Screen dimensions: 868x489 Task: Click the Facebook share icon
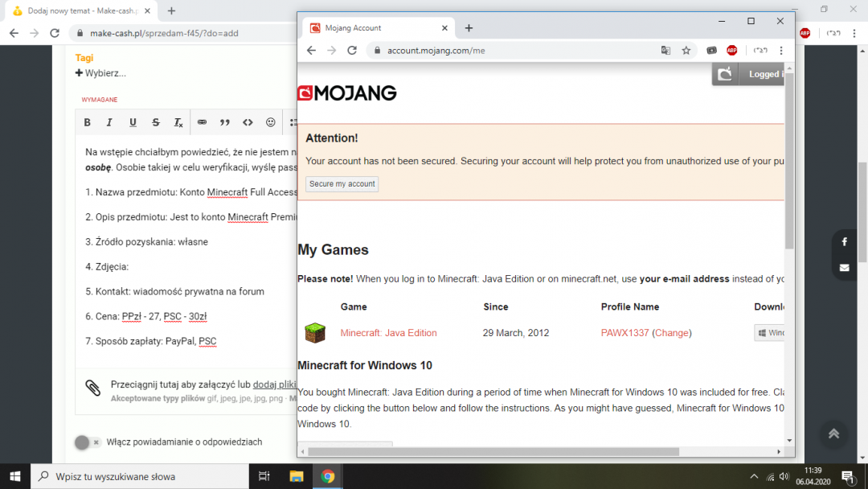pos(844,242)
